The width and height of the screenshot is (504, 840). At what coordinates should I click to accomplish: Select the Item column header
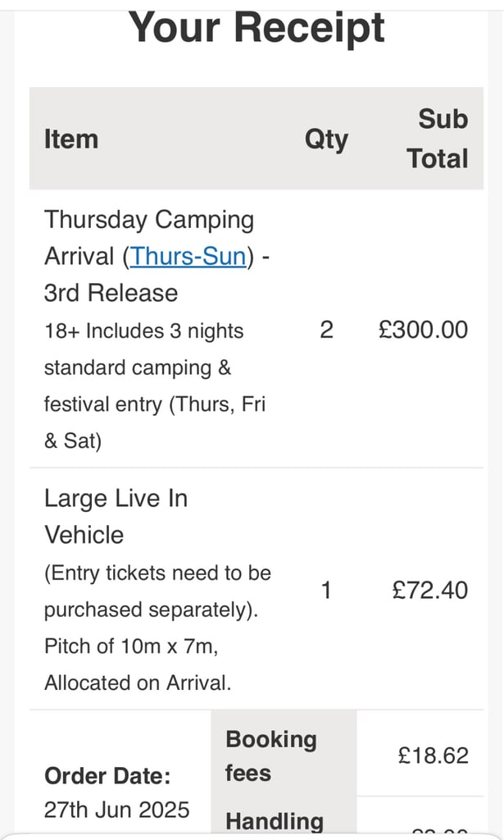point(71,139)
